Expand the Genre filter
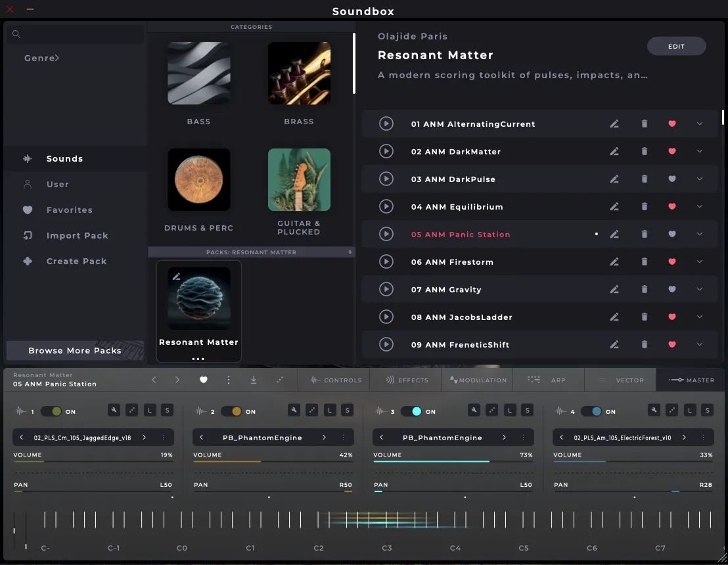Screen dimensions: 728x565 [x=42, y=58]
